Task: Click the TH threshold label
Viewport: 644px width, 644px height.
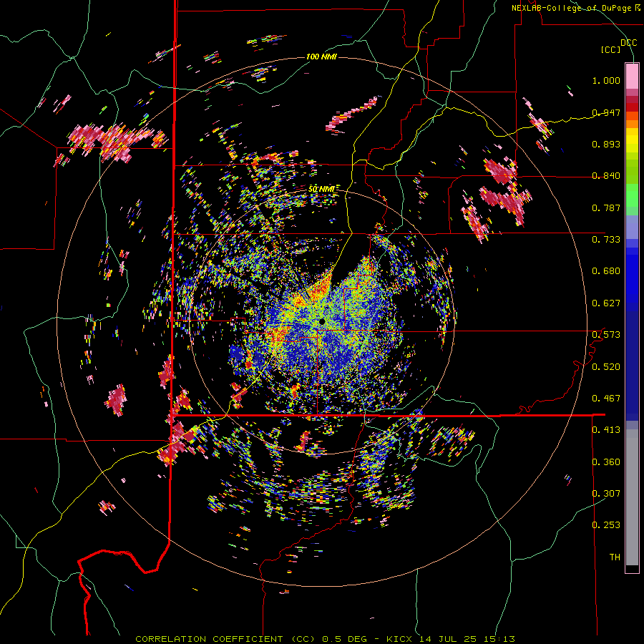Action: pos(615,557)
